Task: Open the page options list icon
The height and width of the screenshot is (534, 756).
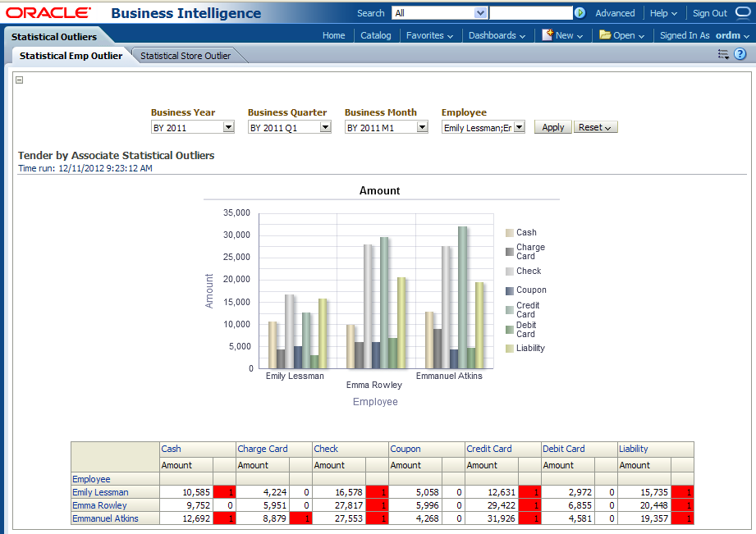Action: 723,54
